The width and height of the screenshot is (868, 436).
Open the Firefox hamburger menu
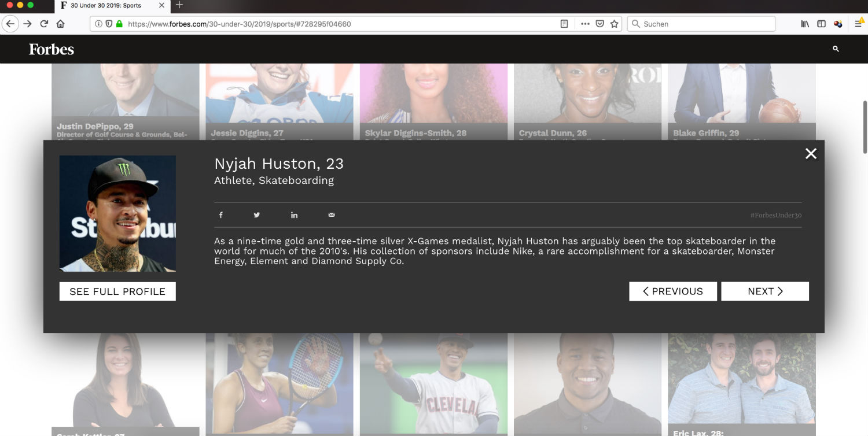[x=858, y=24]
